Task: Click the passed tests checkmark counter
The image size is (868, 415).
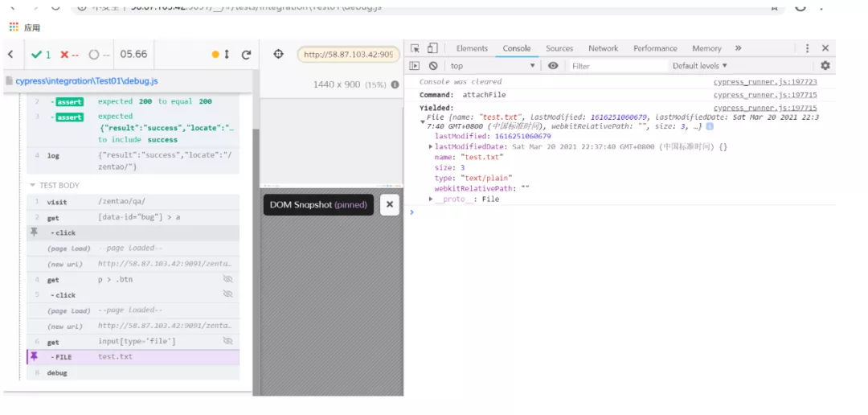Action: tap(41, 55)
